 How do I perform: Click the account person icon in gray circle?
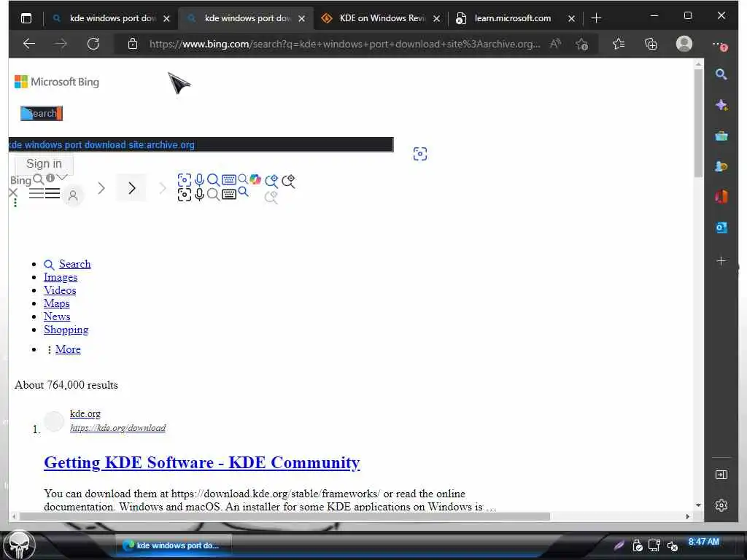pyautogui.click(x=73, y=195)
